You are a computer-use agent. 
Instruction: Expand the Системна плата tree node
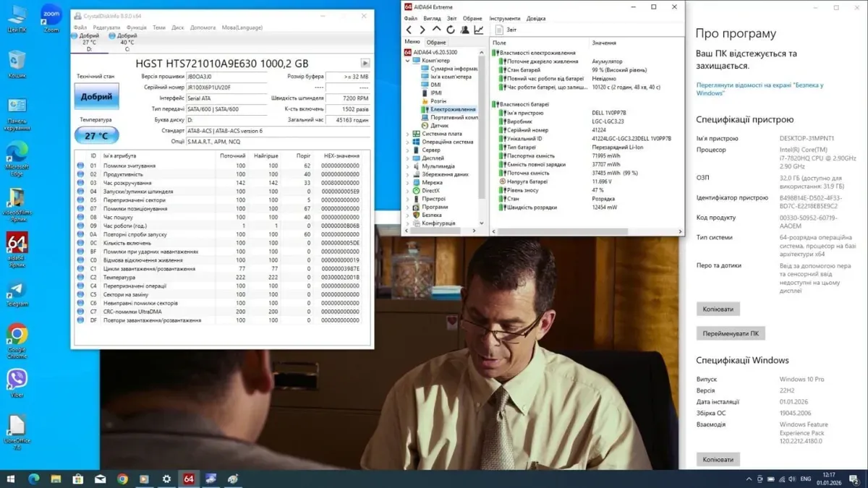coord(408,134)
